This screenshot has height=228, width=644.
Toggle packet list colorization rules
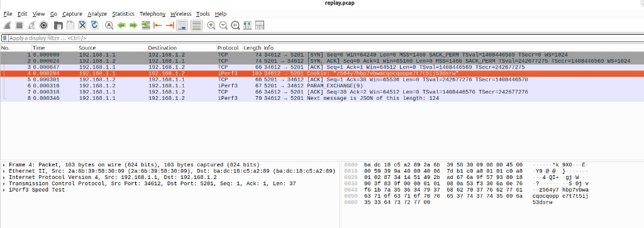point(196,25)
